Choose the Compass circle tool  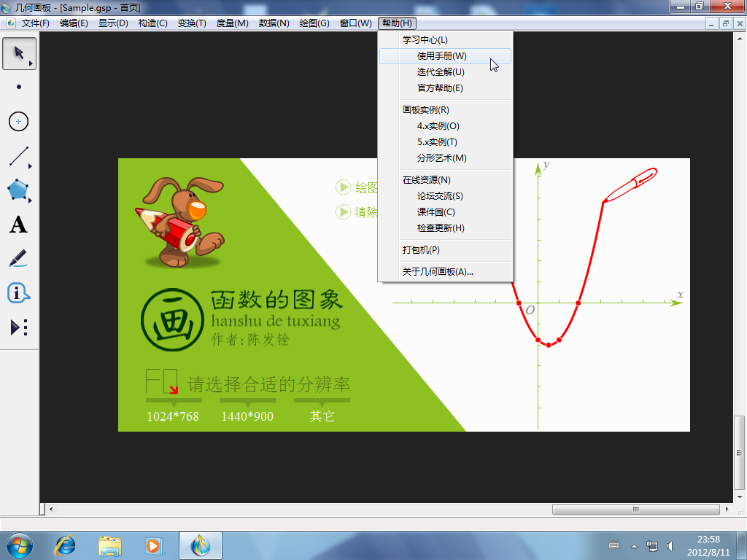[19, 121]
